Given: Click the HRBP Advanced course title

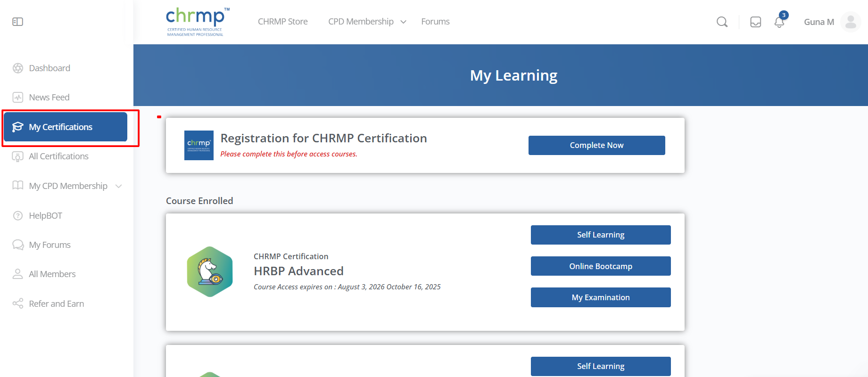Looking at the screenshot, I should click(298, 271).
